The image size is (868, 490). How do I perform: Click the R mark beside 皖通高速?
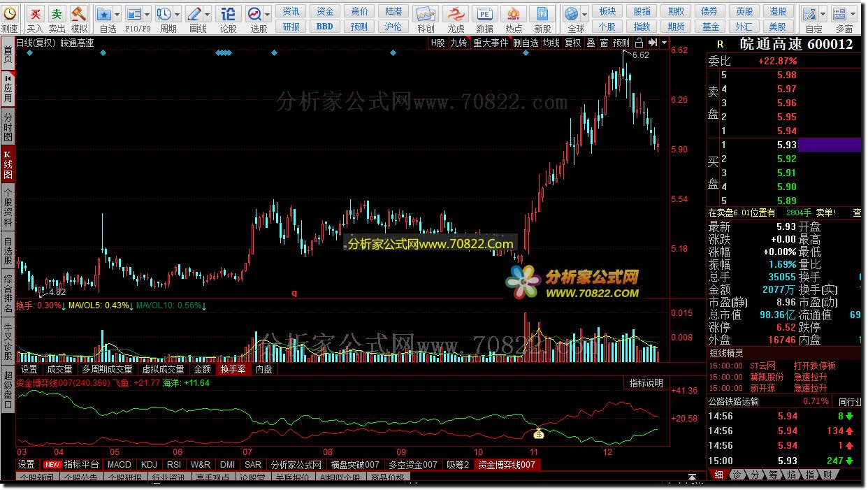720,43
